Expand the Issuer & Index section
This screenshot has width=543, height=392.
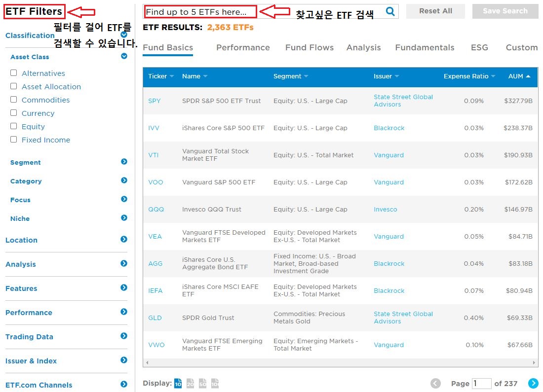[124, 360]
